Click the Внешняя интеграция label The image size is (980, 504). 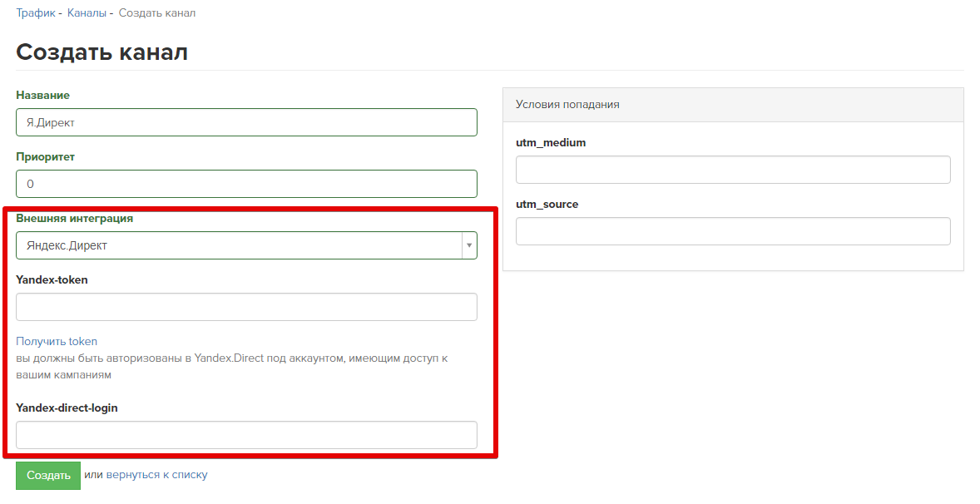coord(74,219)
